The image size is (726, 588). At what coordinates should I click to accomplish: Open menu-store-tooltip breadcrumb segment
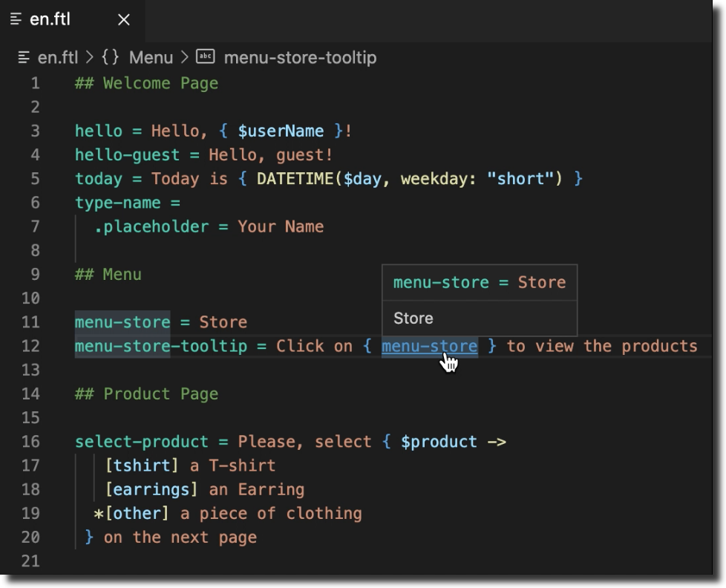coord(300,57)
